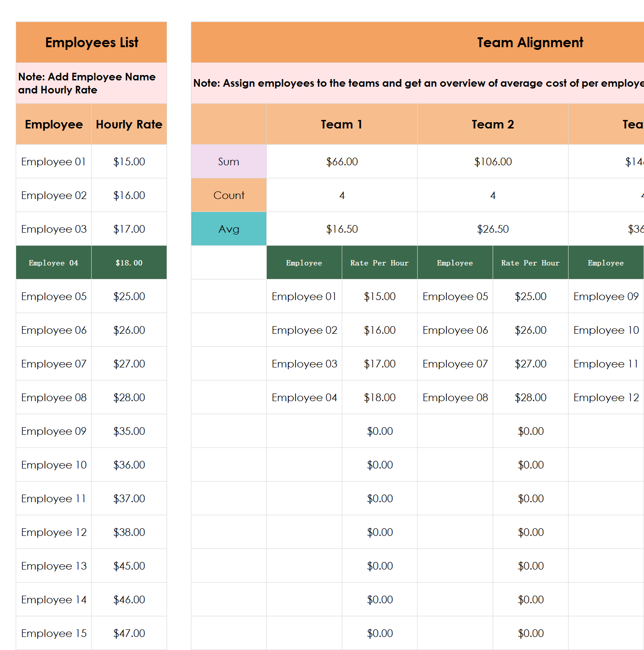Click the 'Add Employee Name and Hourly Rate' note
Image resolution: width=644 pixels, height=650 pixels.
(x=92, y=83)
